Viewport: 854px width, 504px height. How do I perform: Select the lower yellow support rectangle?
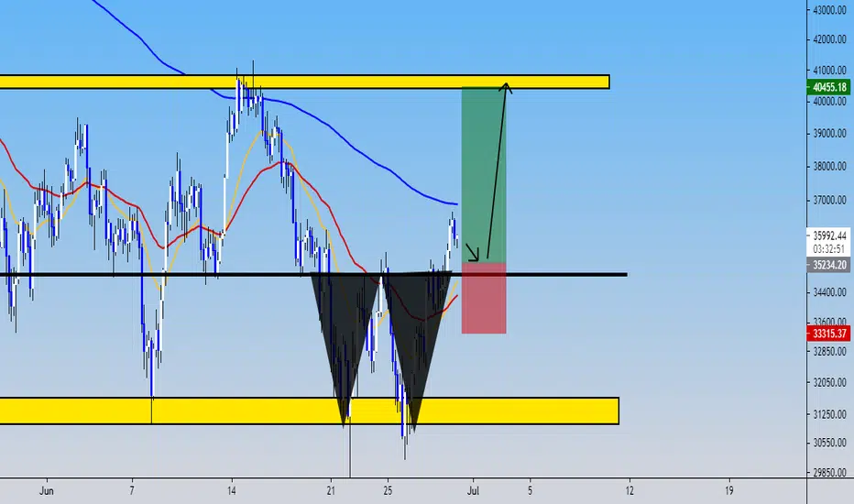[310, 411]
